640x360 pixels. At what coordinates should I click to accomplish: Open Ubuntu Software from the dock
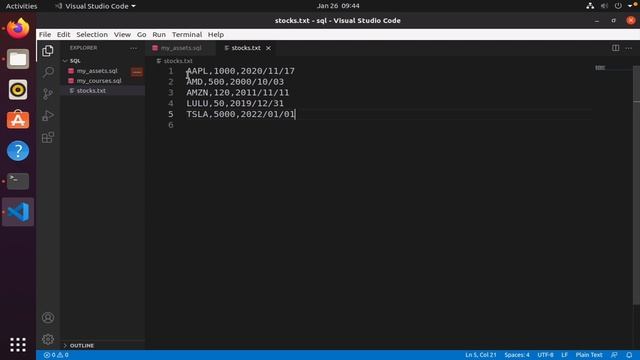coord(18,120)
